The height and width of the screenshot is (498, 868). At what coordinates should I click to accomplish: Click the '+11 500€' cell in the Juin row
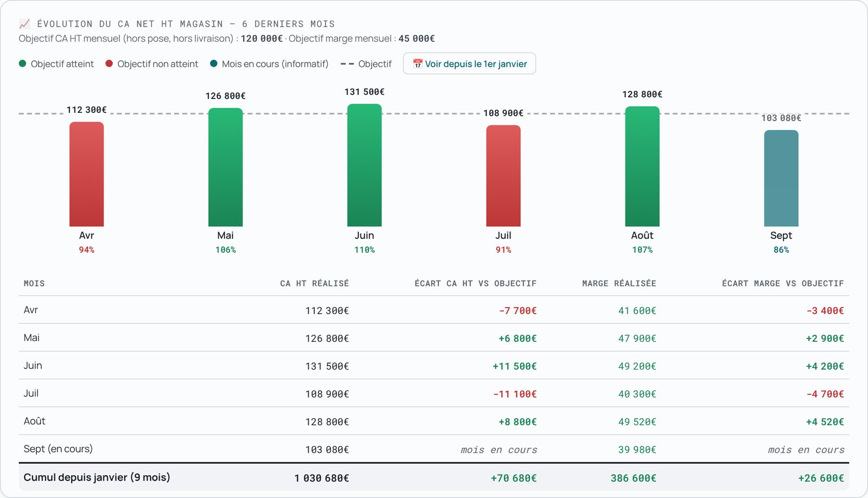pos(514,367)
